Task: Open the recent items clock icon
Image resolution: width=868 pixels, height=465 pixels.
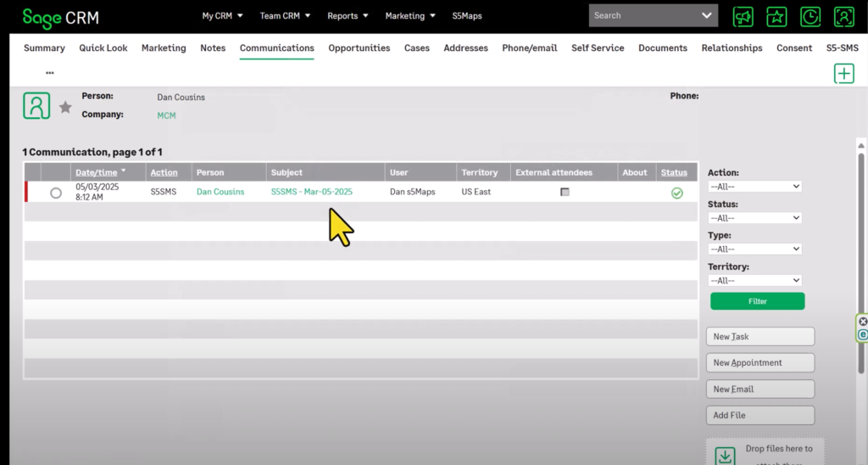Action: coord(810,16)
